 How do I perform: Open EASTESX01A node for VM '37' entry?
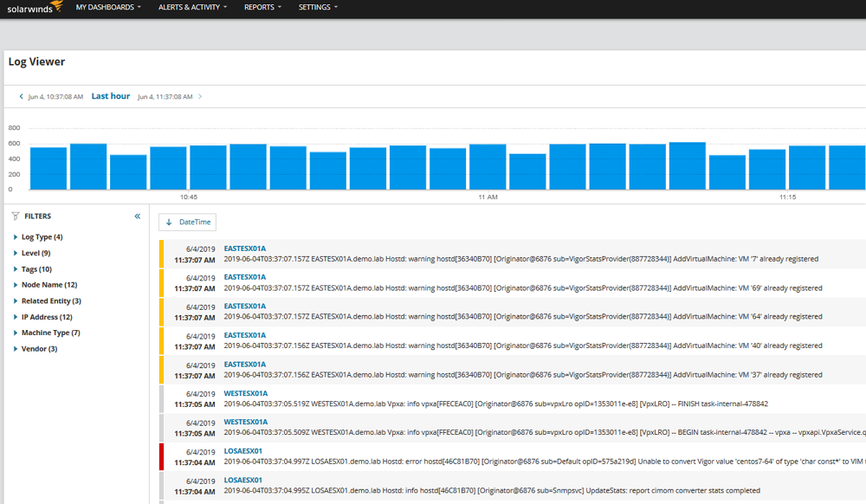click(245, 365)
